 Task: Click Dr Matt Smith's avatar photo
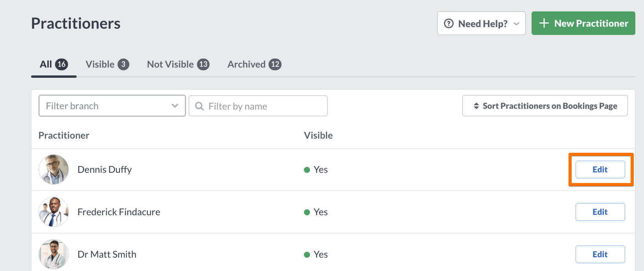54,254
